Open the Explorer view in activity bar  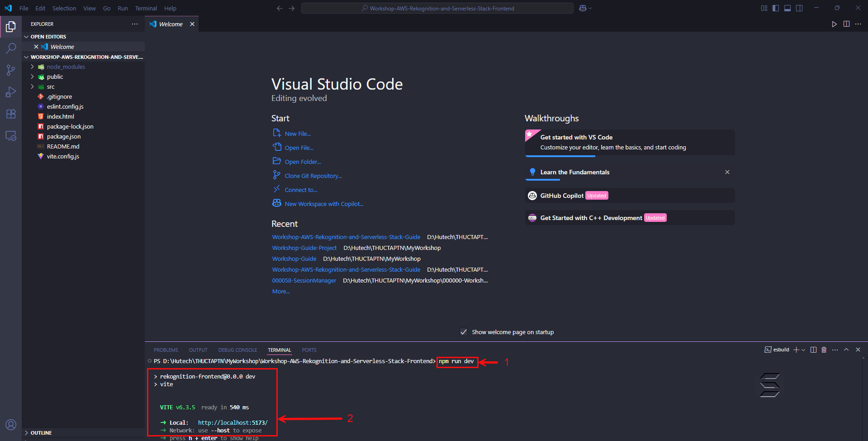11,27
